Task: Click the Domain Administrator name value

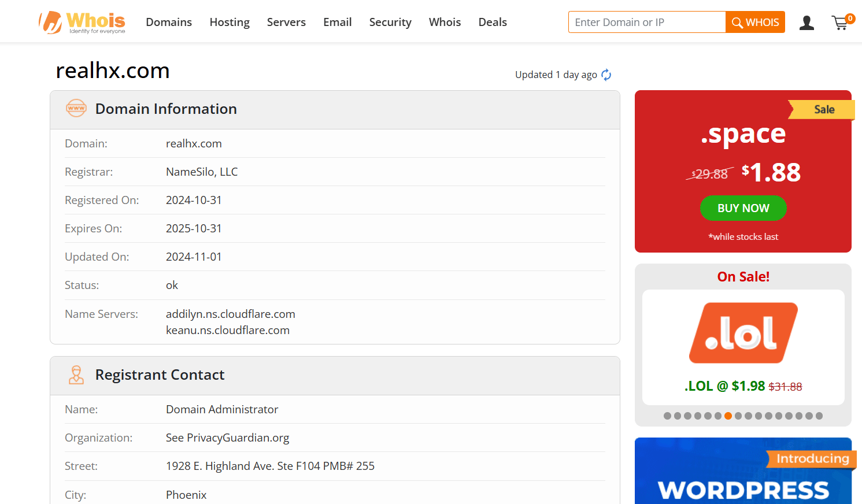Action: coord(222,409)
